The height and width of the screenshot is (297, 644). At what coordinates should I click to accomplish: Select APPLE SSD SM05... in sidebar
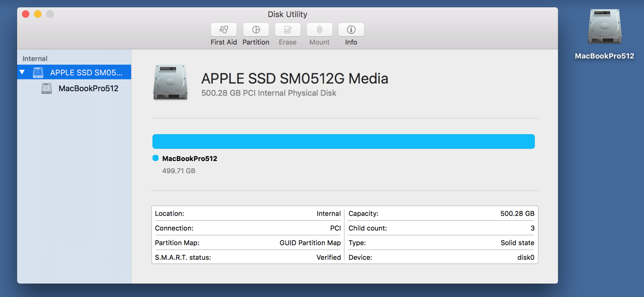[x=86, y=72]
